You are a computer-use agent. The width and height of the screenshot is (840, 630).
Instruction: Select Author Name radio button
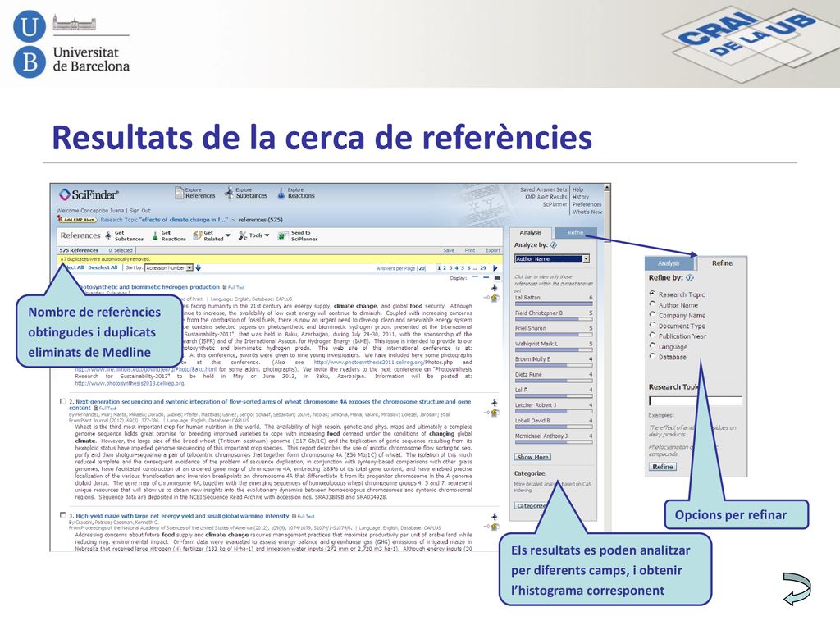pyautogui.click(x=652, y=304)
